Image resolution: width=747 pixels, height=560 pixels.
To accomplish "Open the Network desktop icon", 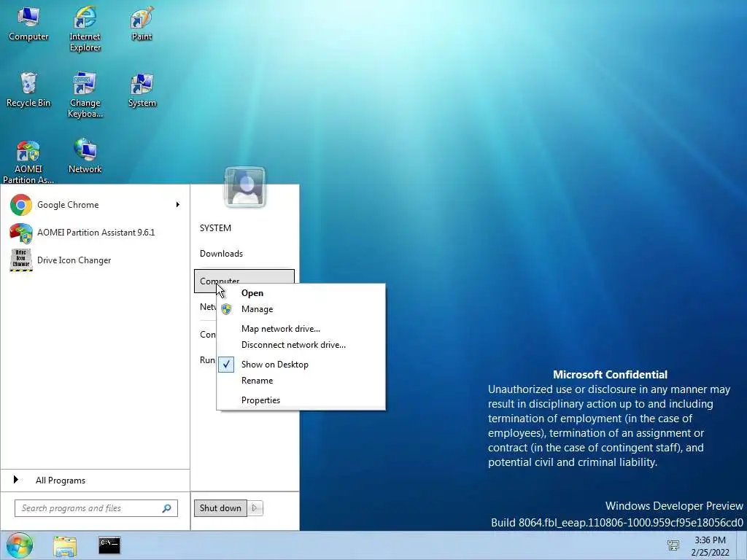I will [85, 156].
